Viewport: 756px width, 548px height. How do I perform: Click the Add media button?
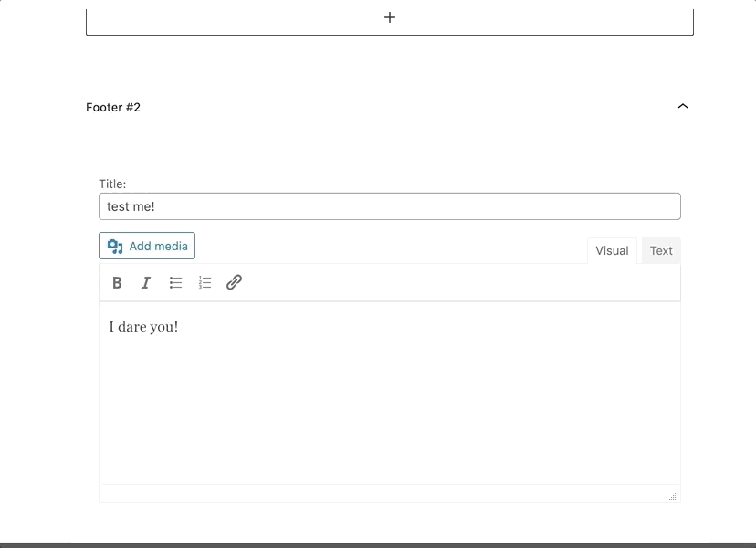click(x=147, y=246)
